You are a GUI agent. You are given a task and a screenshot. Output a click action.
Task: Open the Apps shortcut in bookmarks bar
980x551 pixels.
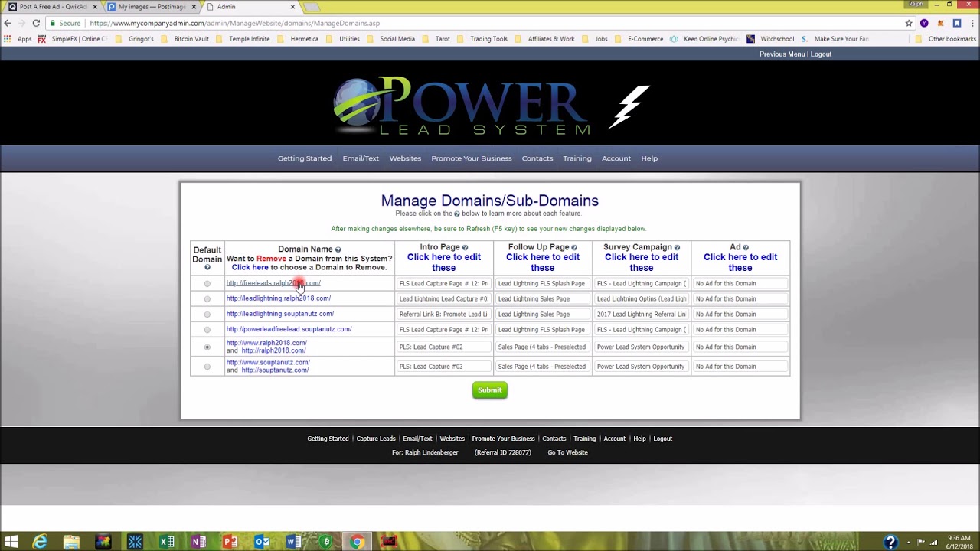18,39
